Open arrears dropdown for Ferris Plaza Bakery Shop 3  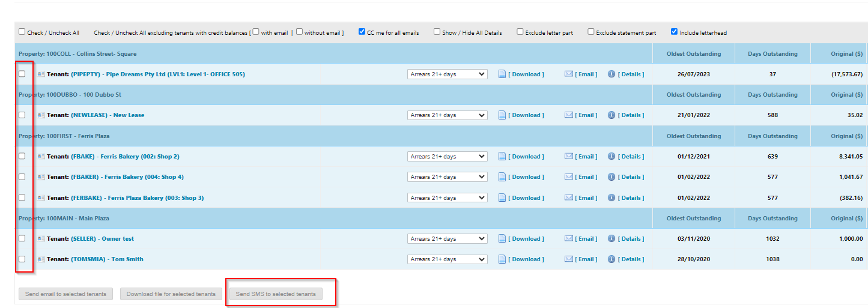(448, 198)
